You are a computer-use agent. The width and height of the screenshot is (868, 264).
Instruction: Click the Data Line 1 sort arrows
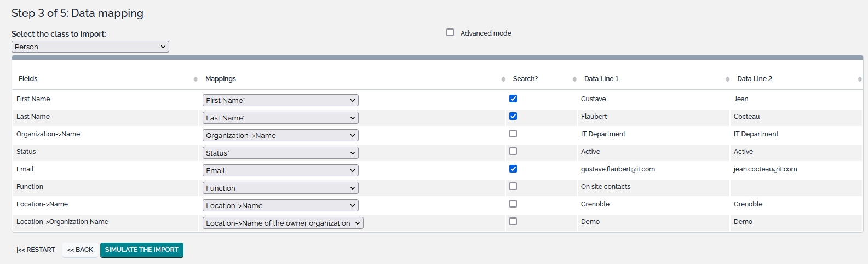click(x=727, y=79)
